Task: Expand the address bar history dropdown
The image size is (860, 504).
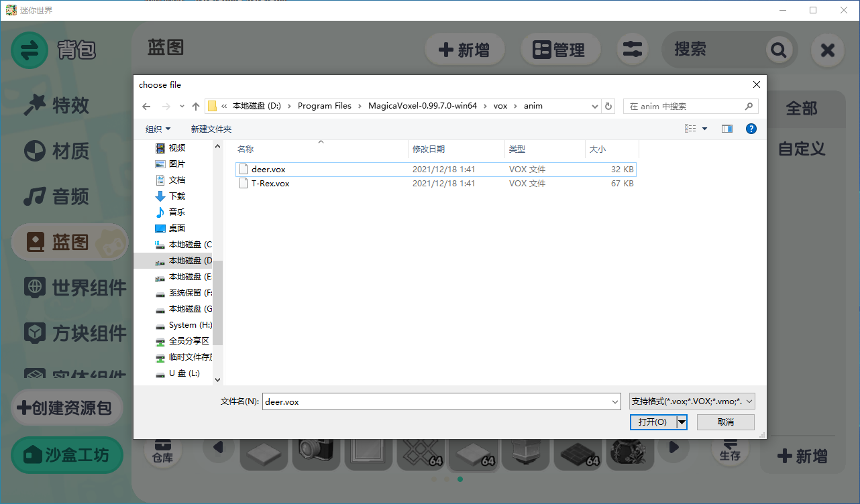Action: pyautogui.click(x=595, y=106)
